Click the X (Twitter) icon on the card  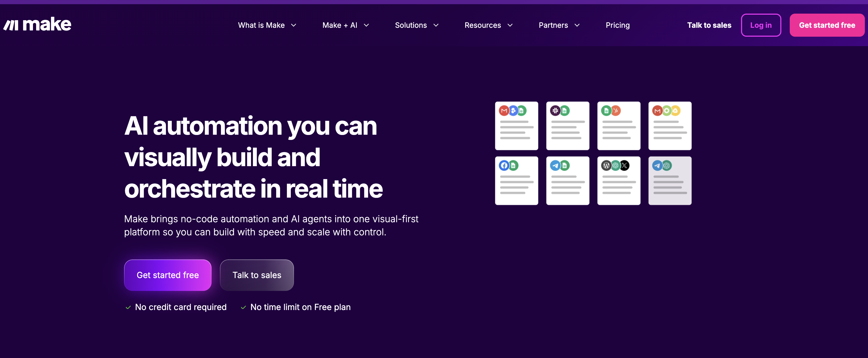pyautogui.click(x=624, y=165)
